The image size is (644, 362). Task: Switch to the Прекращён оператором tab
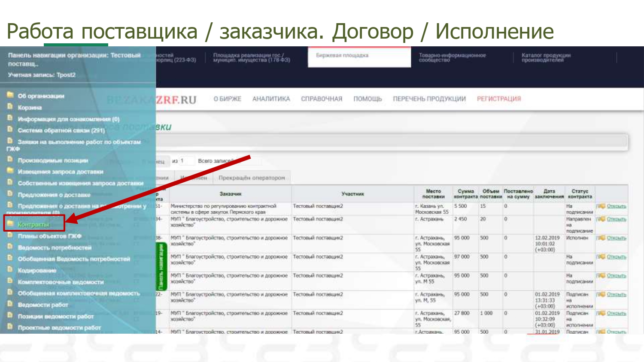click(x=252, y=178)
